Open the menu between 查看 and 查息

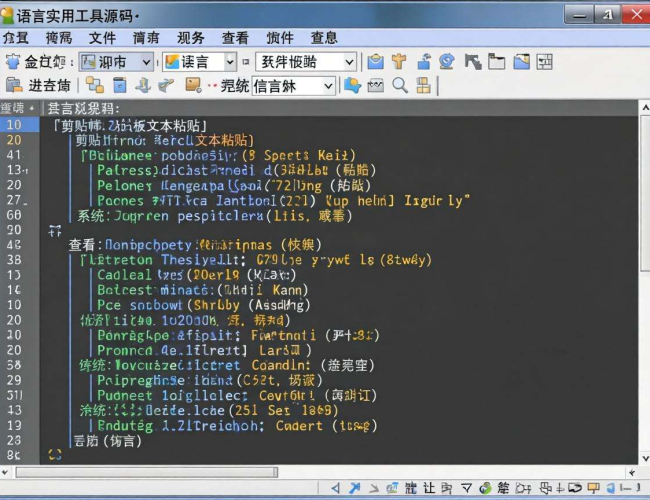click(x=280, y=38)
